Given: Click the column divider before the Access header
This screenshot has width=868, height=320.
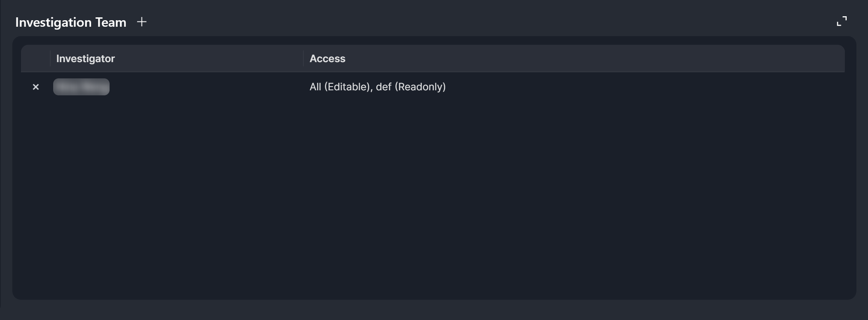Looking at the screenshot, I should pos(303,59).
